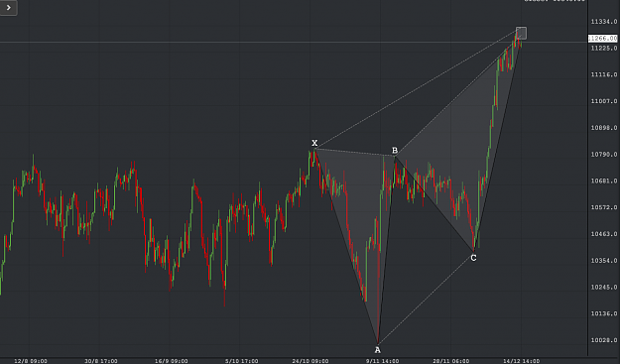
Task: Click the 12/8 09:00 time axis label
Action: 31,361
